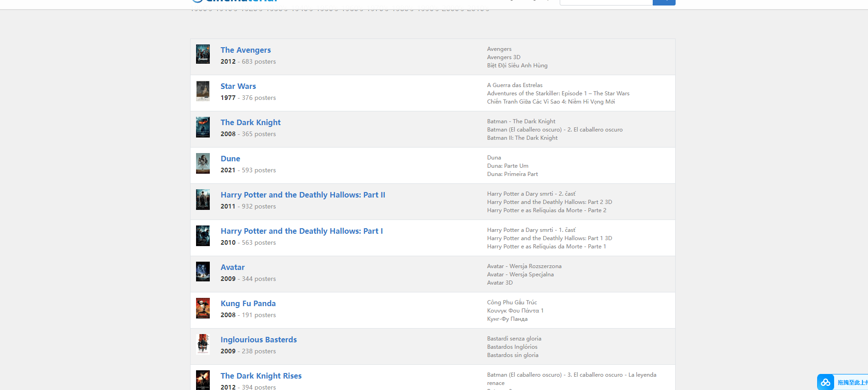Open the Kung Fu Panda poster thumbnail

click(203, 308)
